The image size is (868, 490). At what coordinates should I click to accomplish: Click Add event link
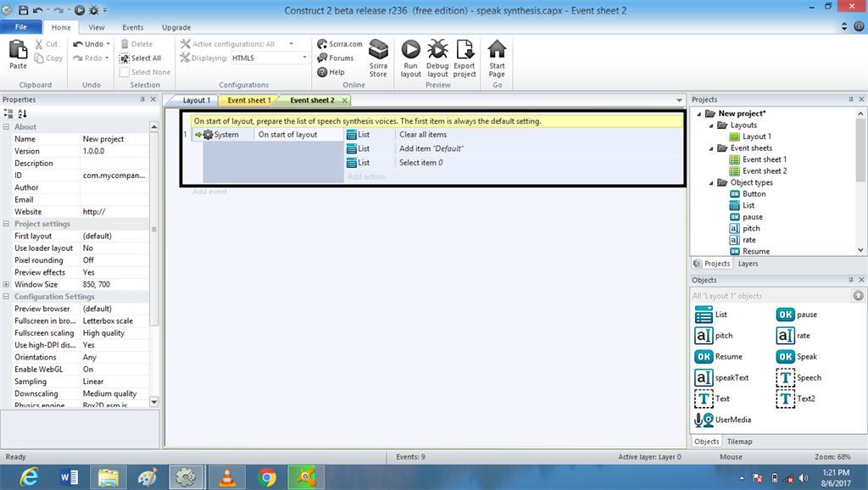click(x=210, y=192)
